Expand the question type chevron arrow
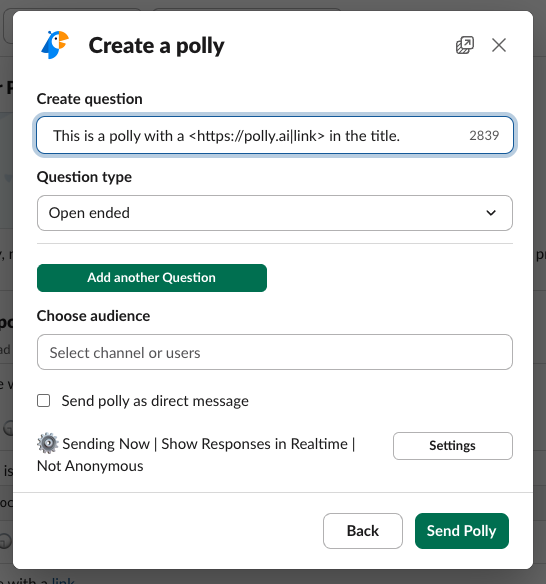546x584 pixels. (491, 213)
